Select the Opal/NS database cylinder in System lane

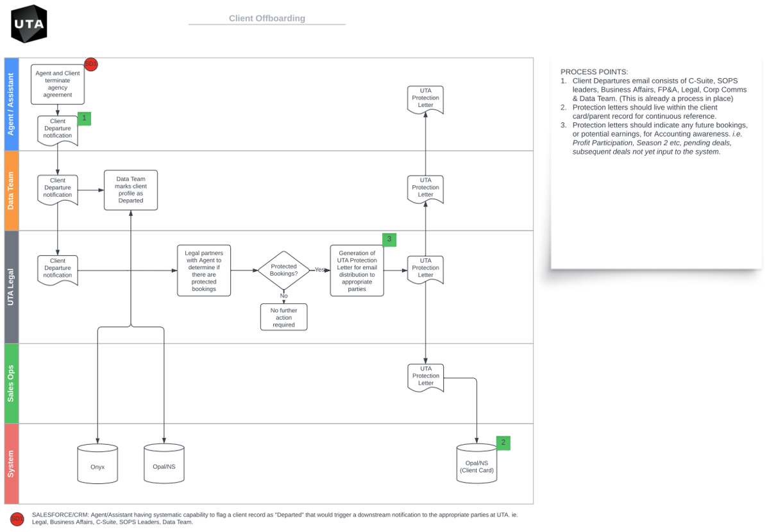(x=164, y=463)
